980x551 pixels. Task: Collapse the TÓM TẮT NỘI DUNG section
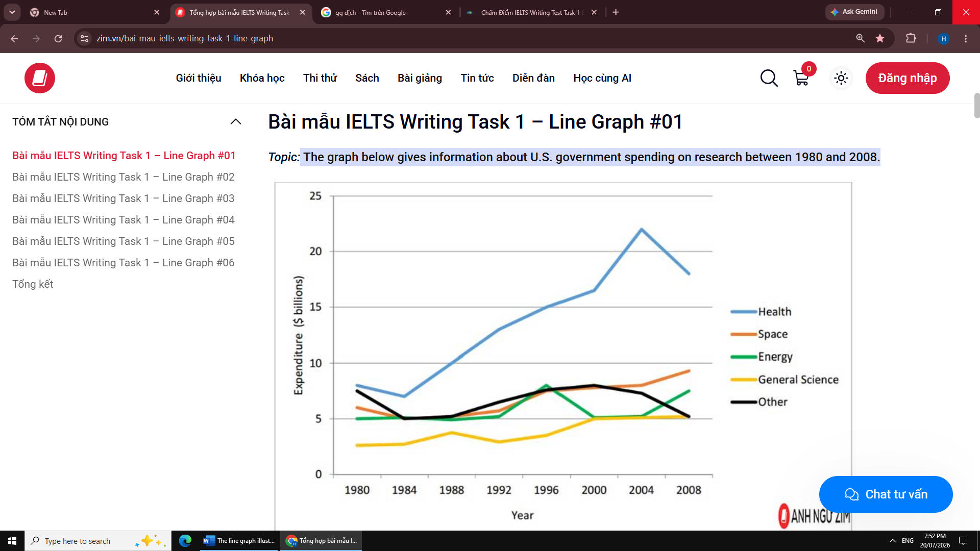pos(235,122)
